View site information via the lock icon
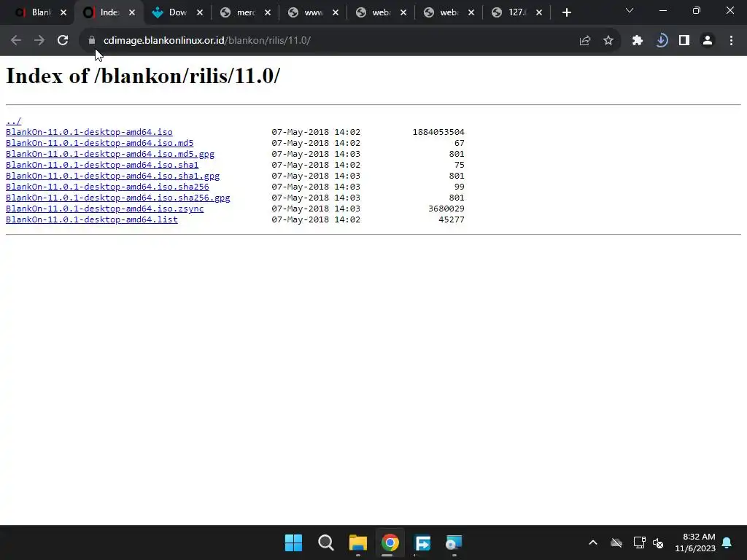 pyautogui.click(x=92, y=41)
